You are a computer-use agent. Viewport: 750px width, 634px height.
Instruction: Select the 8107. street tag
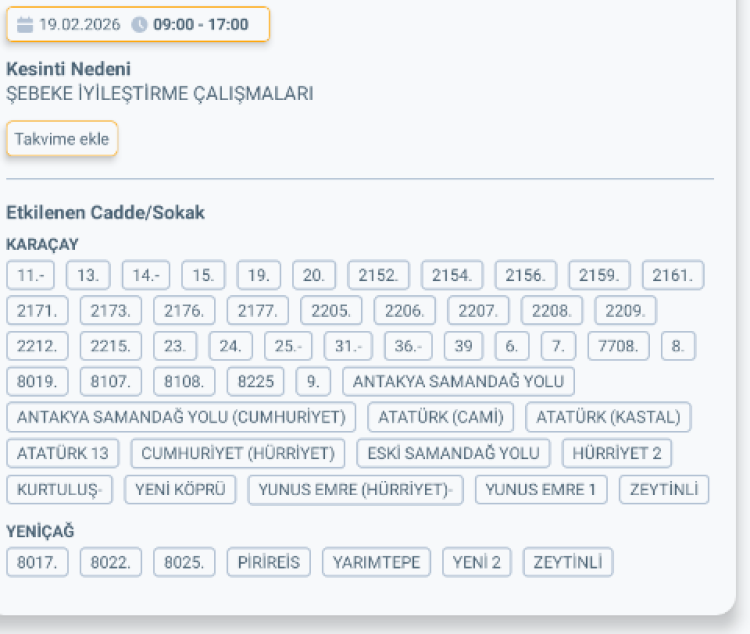coord(111,381)
